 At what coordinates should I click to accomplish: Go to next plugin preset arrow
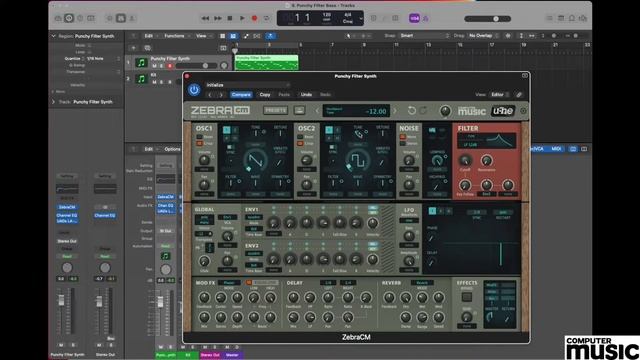click(x=221, y=95)
